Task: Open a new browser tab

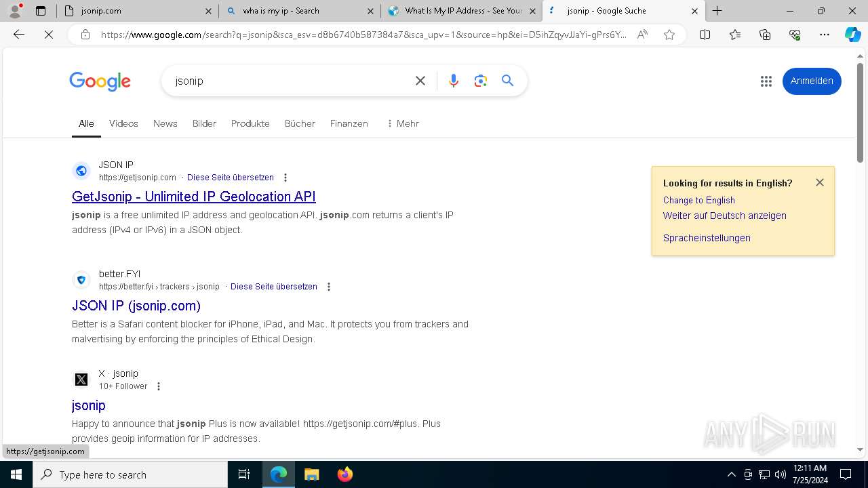Action: [717, 11]
